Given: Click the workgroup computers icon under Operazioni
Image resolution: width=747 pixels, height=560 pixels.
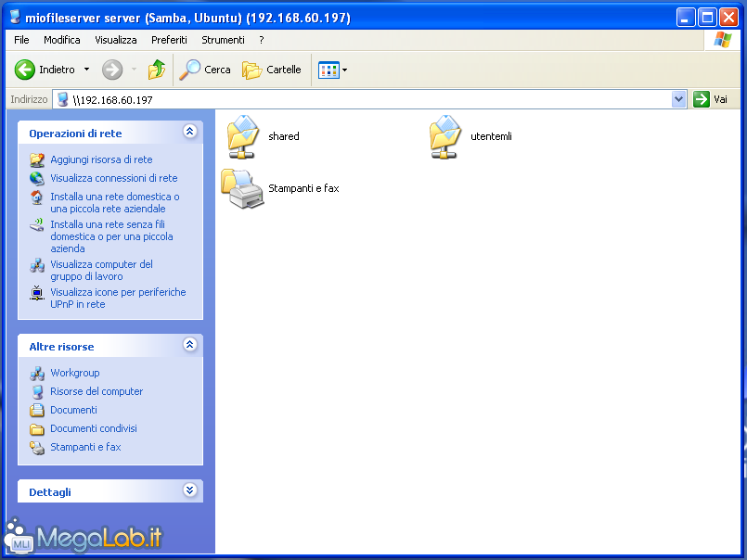Looking at the screenshot, I should [x=37, y=265].
